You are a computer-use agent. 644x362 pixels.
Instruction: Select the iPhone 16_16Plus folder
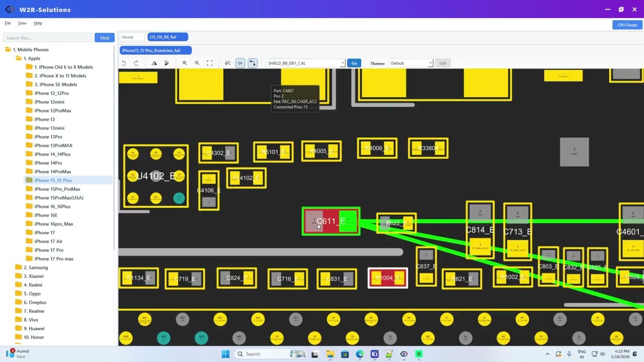point(52,206)
